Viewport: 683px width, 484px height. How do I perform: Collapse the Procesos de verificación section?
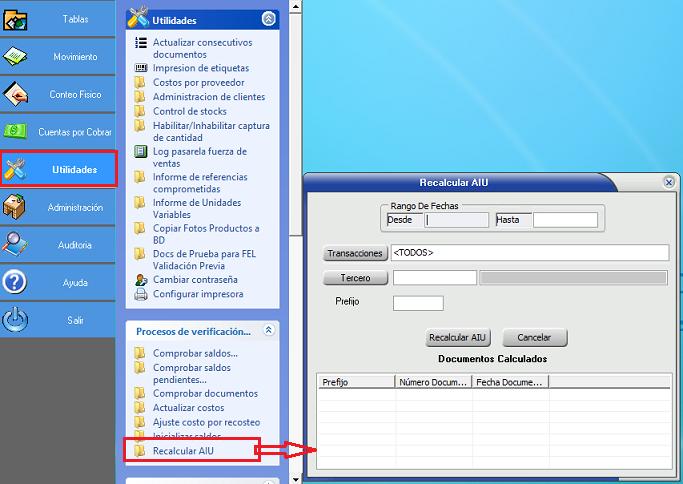coord(267,329)
